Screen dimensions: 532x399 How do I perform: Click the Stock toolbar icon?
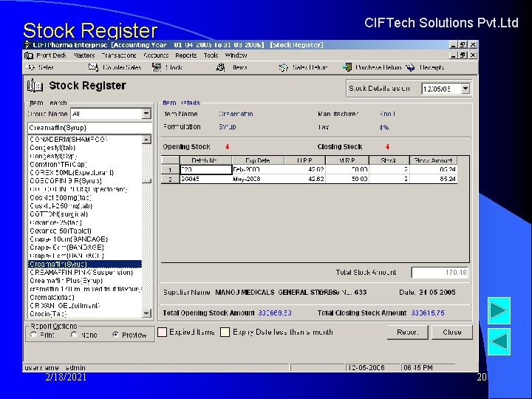[x=157, y=67]
